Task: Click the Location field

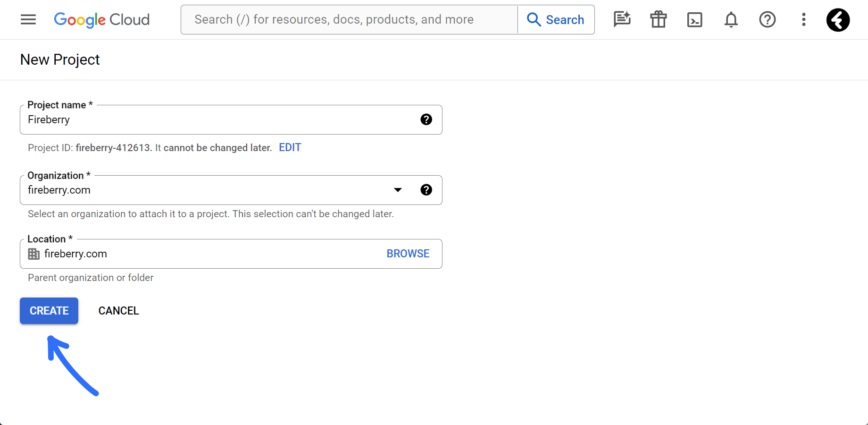Action: 231,254
